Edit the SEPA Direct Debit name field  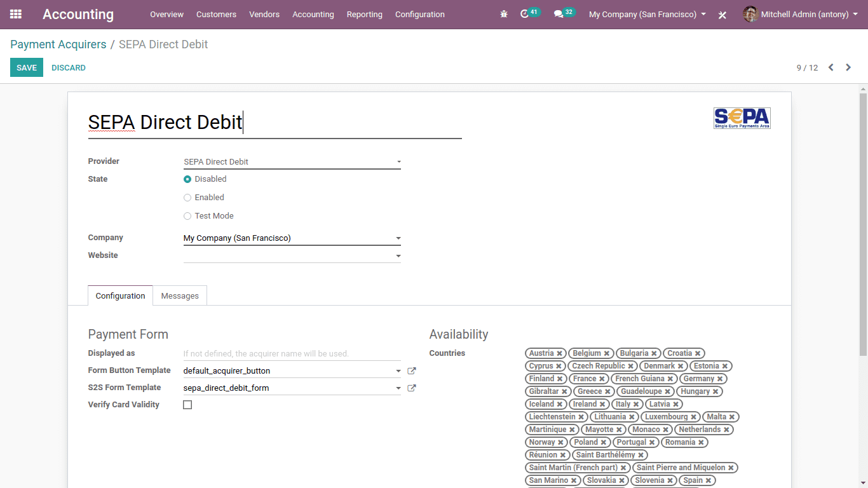275,122
